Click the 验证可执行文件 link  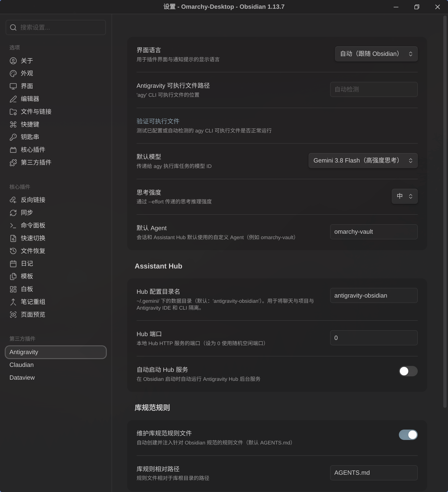pyautogui.click(x=158, y=121)
